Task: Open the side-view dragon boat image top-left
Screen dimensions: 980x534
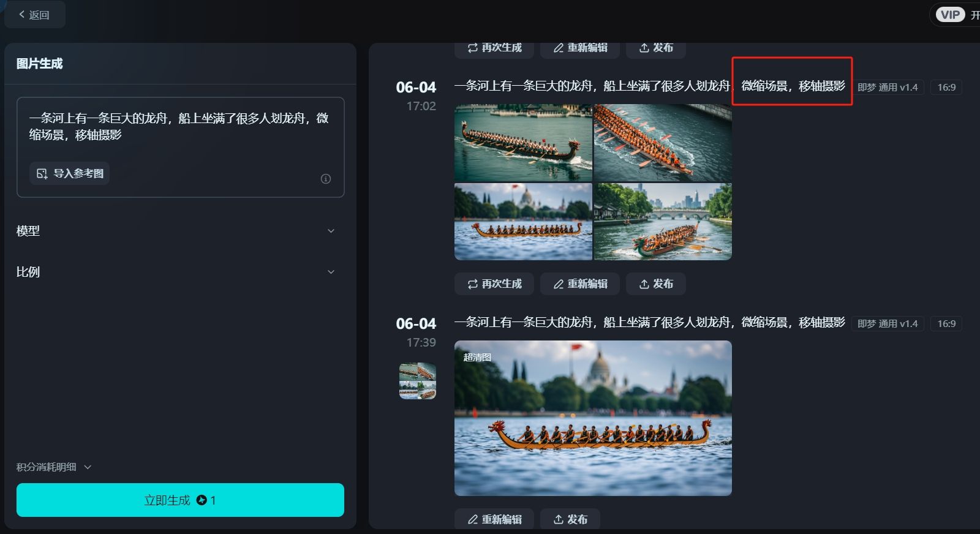Action: click(523, 143)
